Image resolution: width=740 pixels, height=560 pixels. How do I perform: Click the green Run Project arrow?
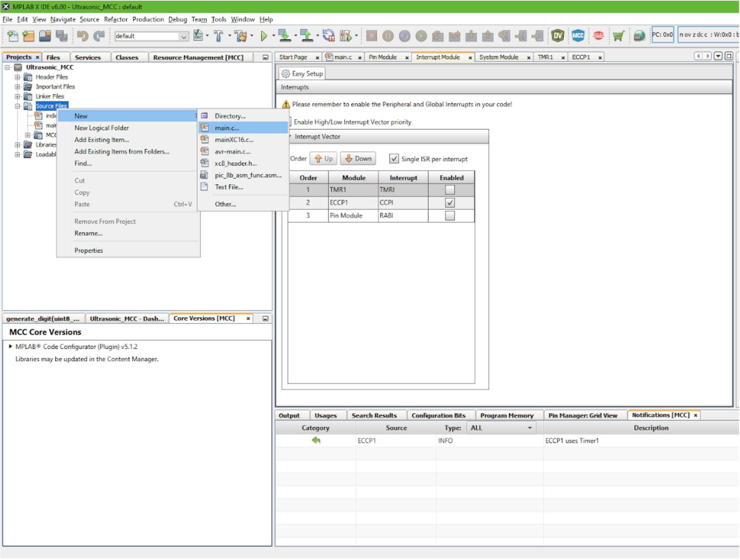click(264, 36)
